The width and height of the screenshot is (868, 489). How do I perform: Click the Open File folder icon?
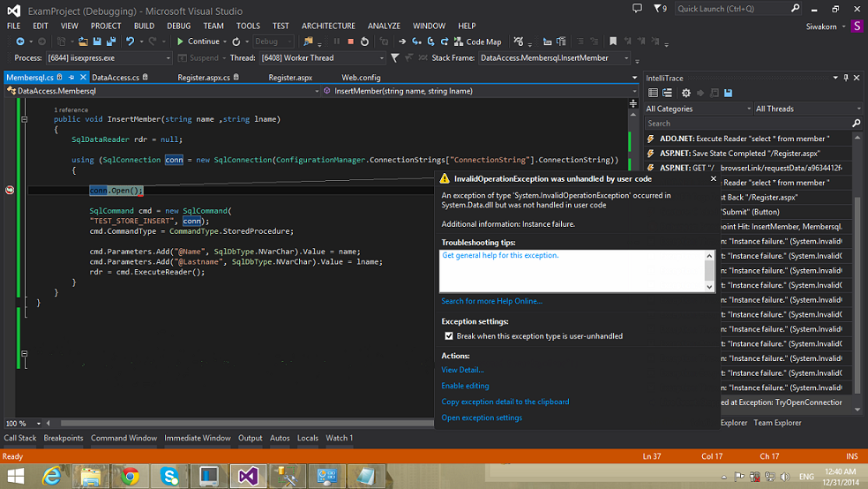83,41
